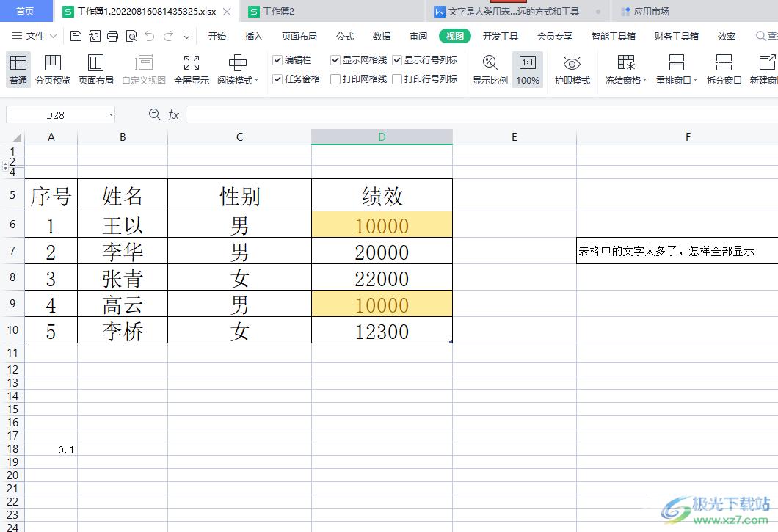The width and height of the screenshot is (778, 532).
Task: Activate 全屏显示 full screen mode
Action: pos(192,70)
